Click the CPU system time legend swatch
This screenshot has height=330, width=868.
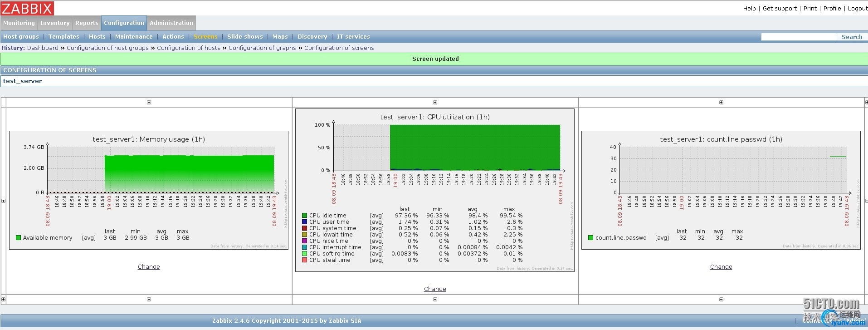[x=305, y=228]
